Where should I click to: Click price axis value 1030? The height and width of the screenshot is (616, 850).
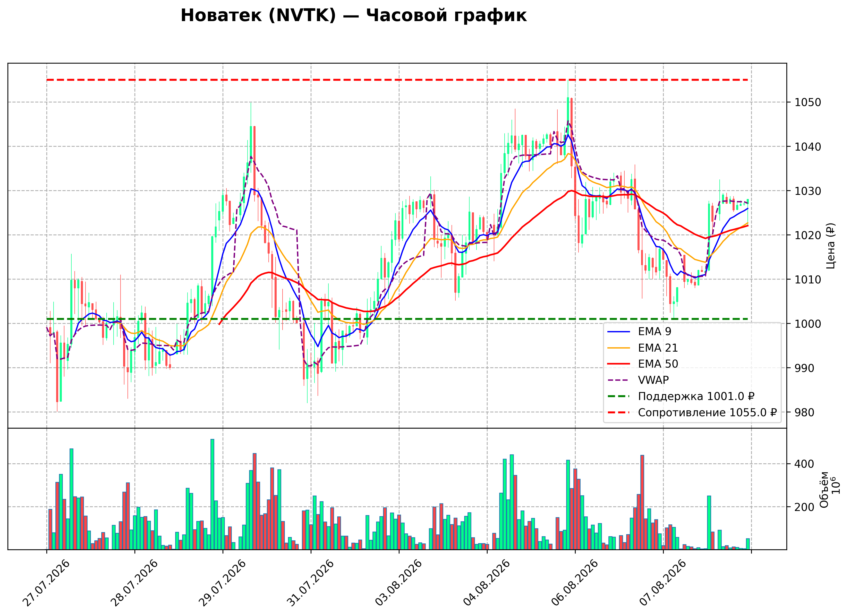(807, 191)
